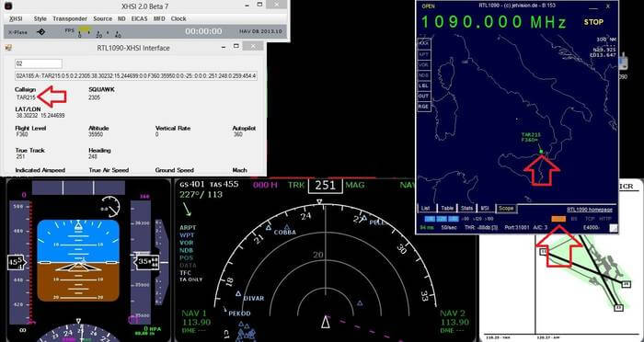The height and width of the screenshot is (342, 644).
Task: Click the RTL1090-XHSI Interface window icon
Action: [x=7, y=48]
